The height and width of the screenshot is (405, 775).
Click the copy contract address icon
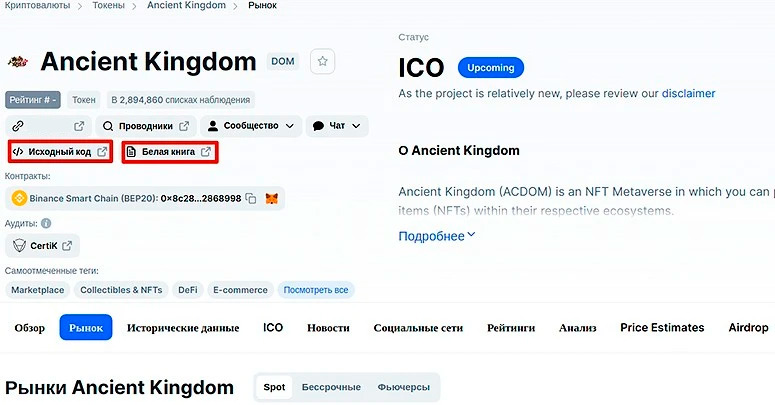pos(251,199)
